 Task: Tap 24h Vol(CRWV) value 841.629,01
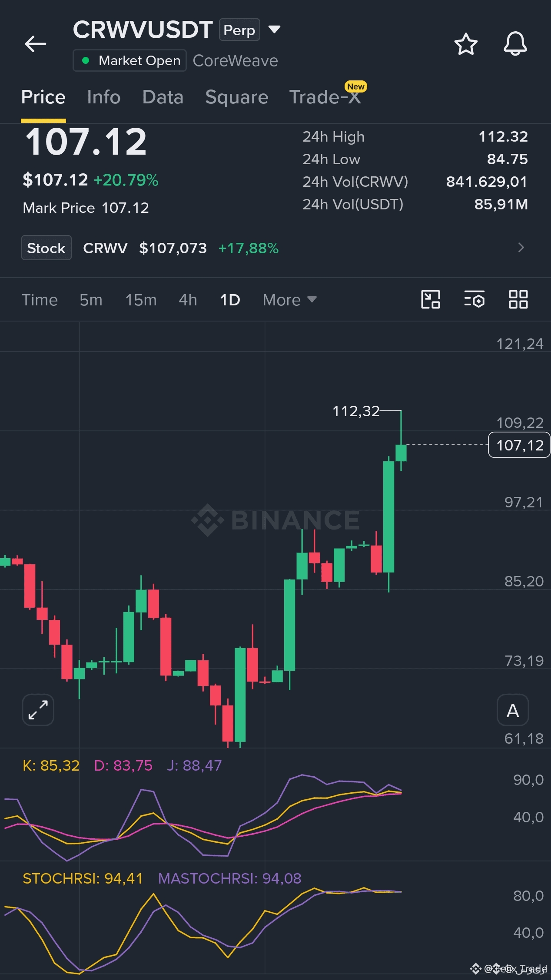(487, 182)
